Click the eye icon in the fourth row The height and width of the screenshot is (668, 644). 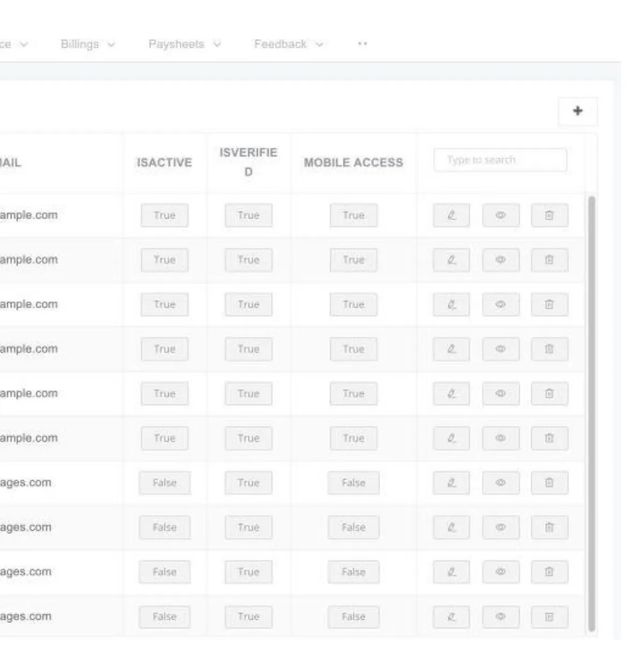tap(500, 349)
